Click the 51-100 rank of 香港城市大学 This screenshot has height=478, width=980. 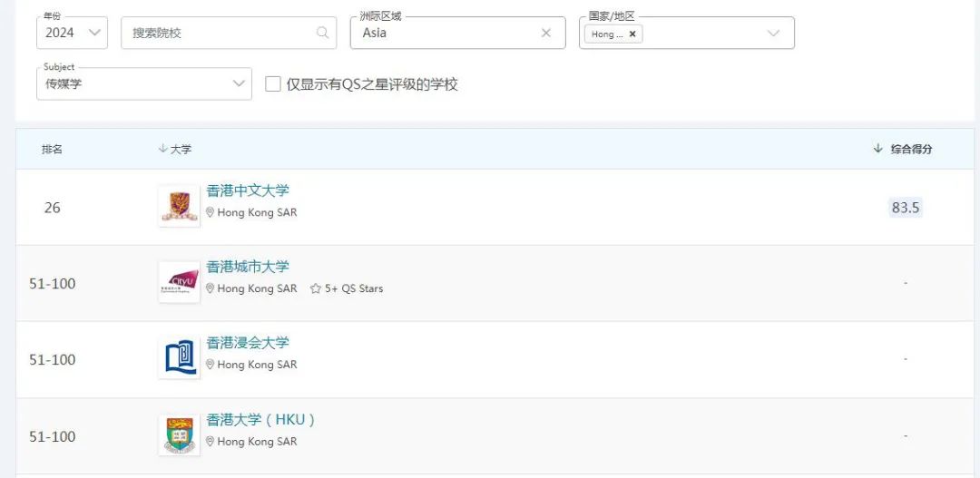[x=53, y=284]
